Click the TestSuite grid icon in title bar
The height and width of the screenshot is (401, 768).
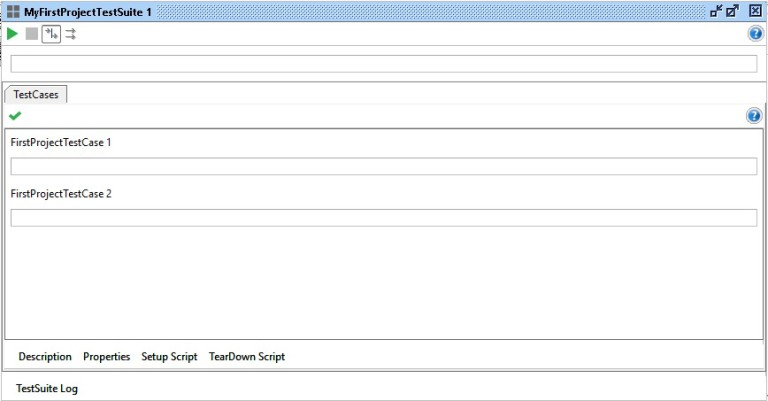[13, 12]
